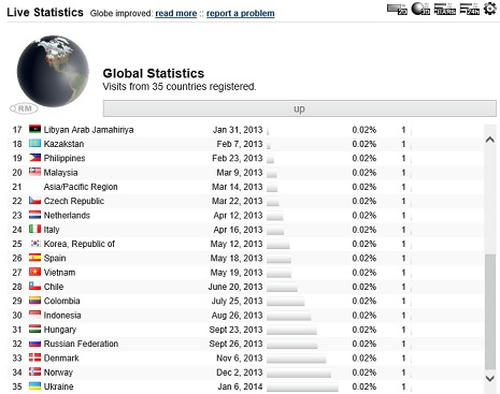Screen dimensions: 500x394
Task: Click the 'June 20, 2013' date
Action: coord(235,287)
